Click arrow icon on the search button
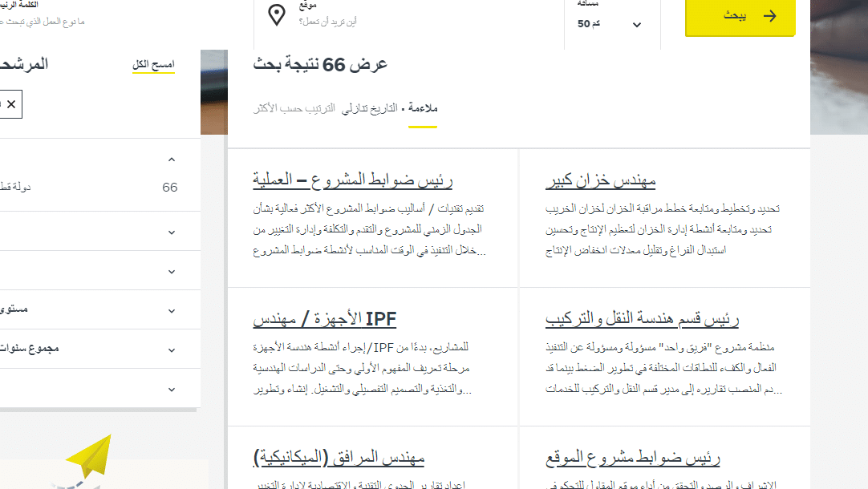Screen dimensions: 868x489 click(769, 16)
